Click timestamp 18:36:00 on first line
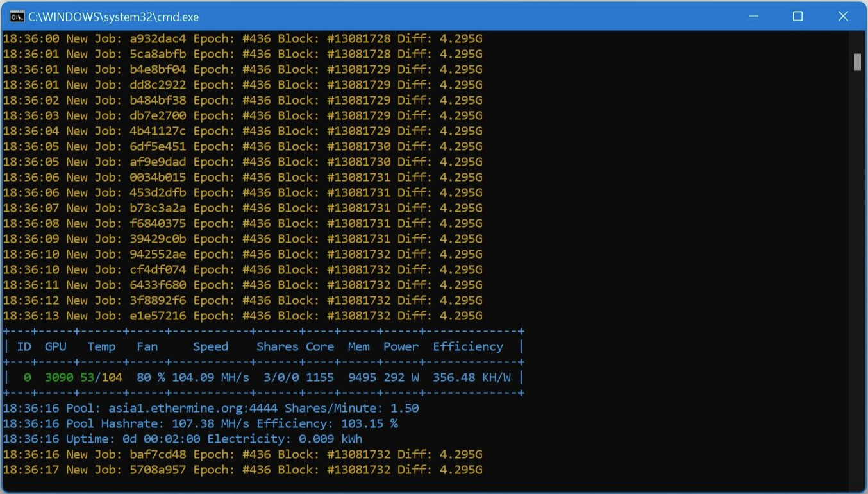The height and width of the screenshot is (494, 868). point(31,38)
